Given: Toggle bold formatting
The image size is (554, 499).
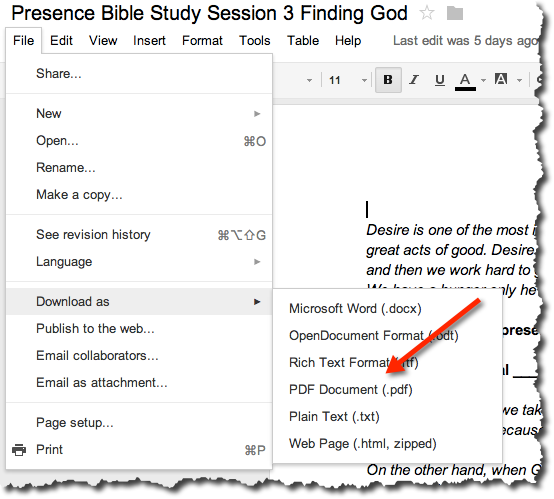Looking at the screenshot, I should click(388, 80).
